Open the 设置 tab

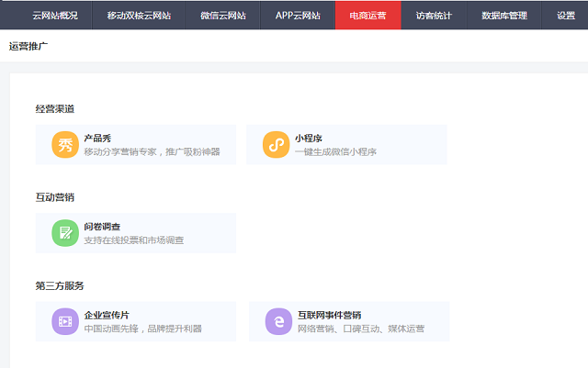coord(566,16)
